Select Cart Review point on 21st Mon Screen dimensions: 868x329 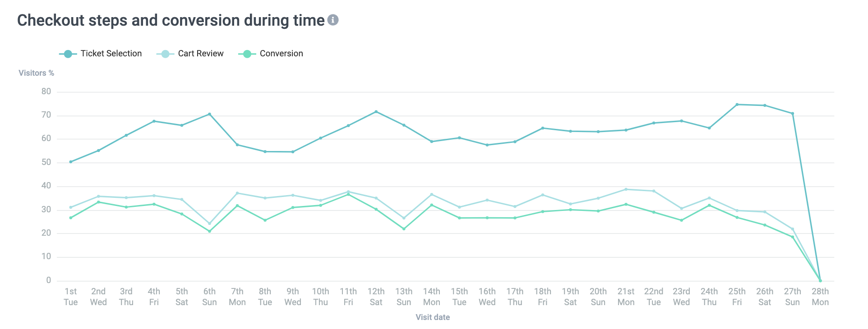pos(626,189)
